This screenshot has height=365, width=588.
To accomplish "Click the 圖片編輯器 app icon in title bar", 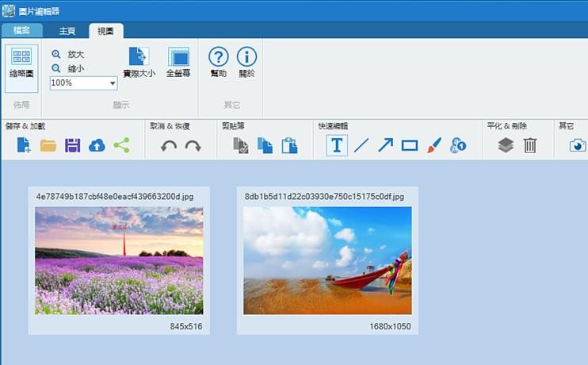I will pos(9,11).
